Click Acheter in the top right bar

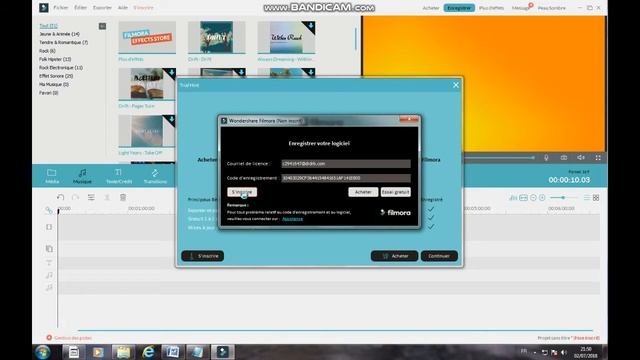(x=431, y=8)
